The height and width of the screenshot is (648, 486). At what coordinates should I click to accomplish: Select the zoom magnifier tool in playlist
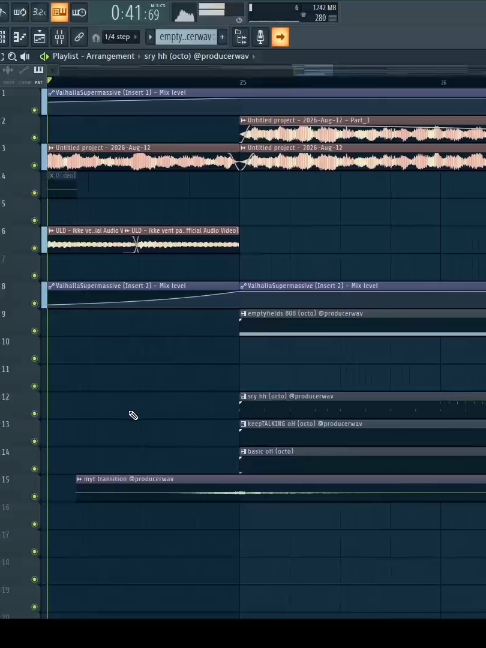(x=12, y=57)
